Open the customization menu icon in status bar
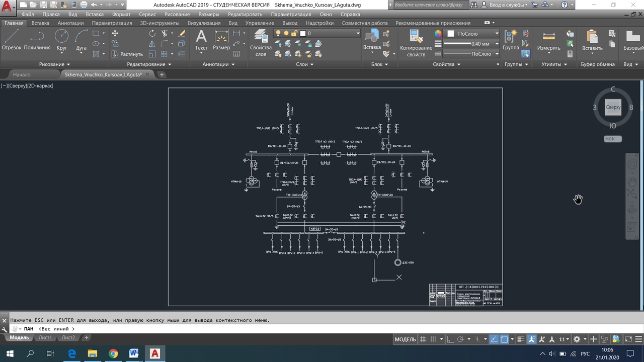The height and width of the screenshot is (362, 644). click(639, 339)
